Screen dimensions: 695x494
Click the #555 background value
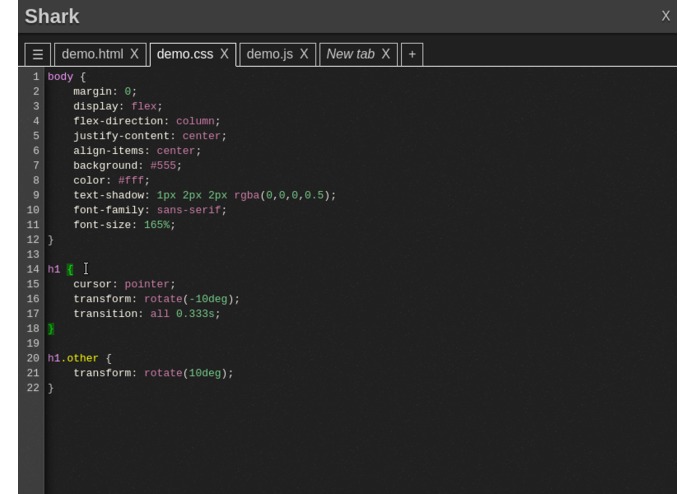tap(163, 166)
